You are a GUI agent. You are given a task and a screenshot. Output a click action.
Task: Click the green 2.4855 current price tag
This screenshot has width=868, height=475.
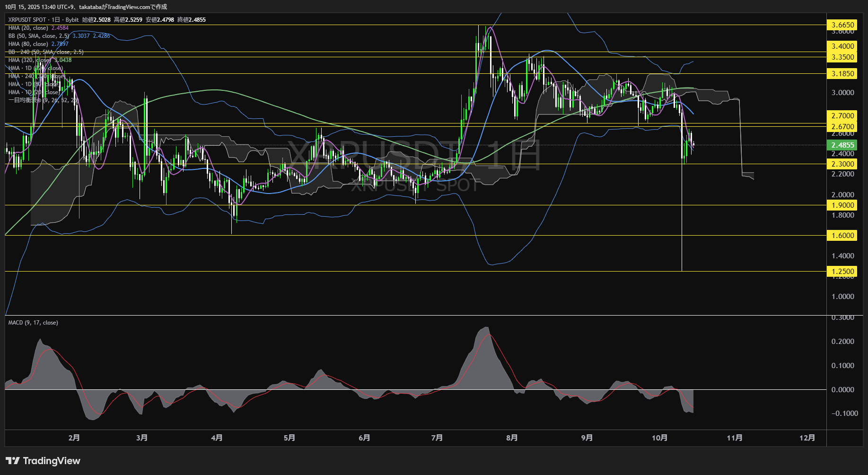point(842,145)
